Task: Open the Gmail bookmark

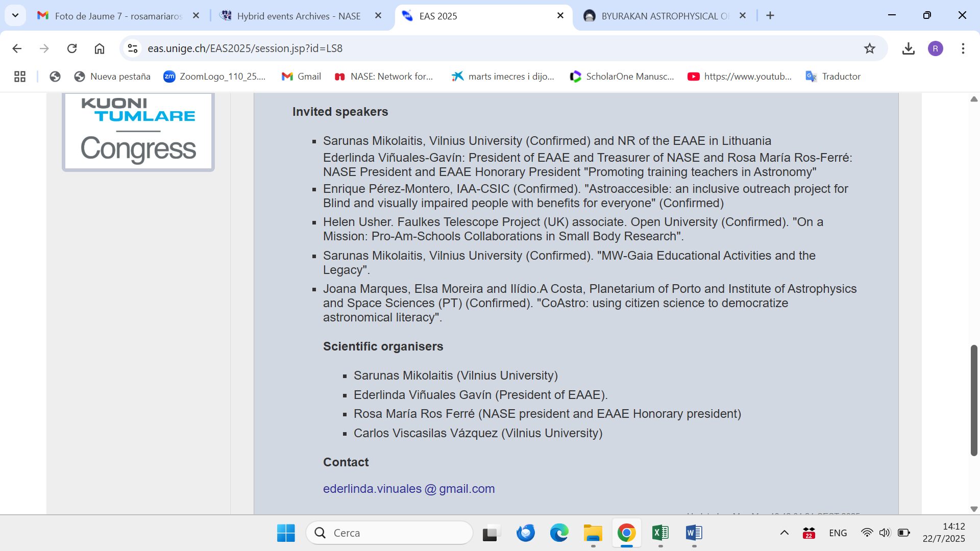Action: click(301, 77)
